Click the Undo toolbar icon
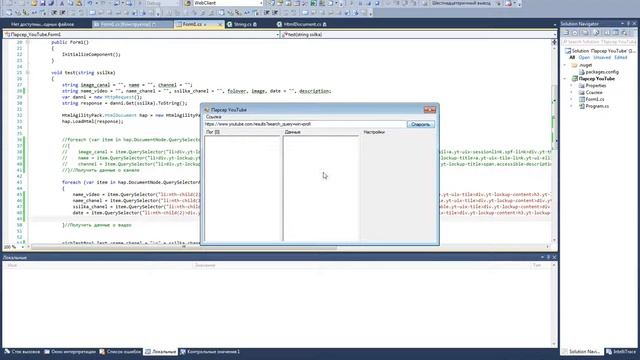Image resolution: width=640 pixels, height=360 pixels. (89, 3)
